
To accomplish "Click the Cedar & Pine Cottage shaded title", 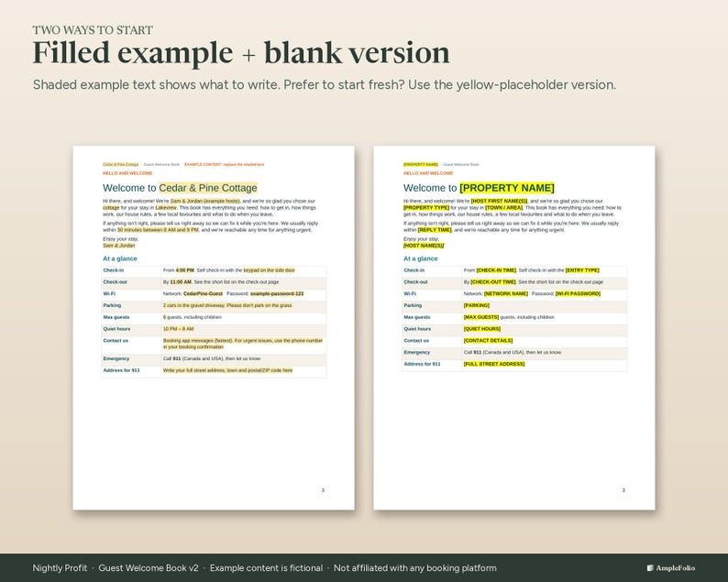I will (x=208, y=188).
